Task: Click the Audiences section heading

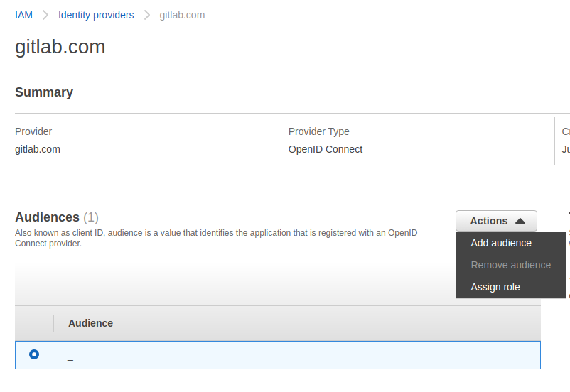Action: pos(47,217)
